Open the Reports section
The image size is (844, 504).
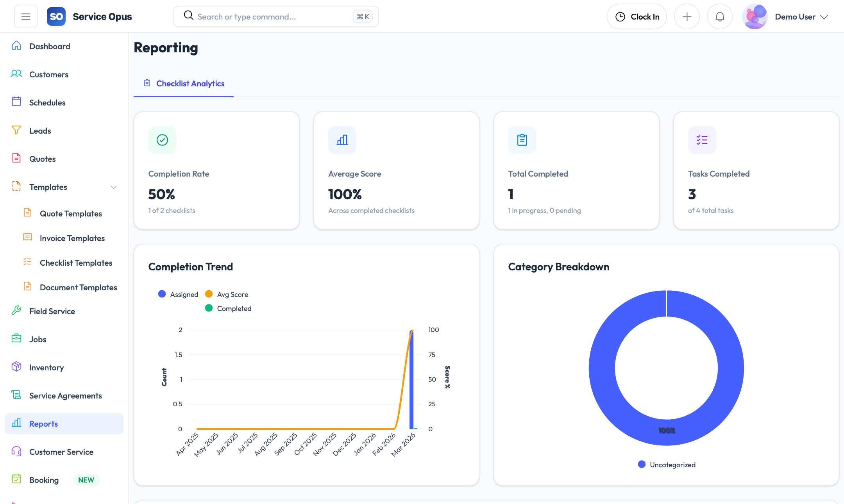coord(43,424)
